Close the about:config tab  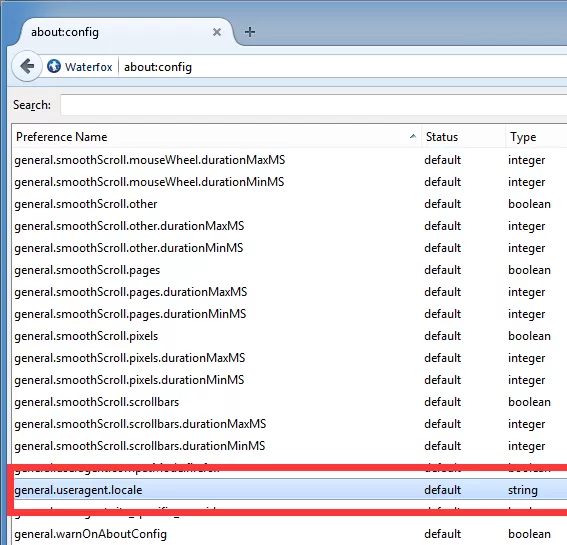point(217,32)
